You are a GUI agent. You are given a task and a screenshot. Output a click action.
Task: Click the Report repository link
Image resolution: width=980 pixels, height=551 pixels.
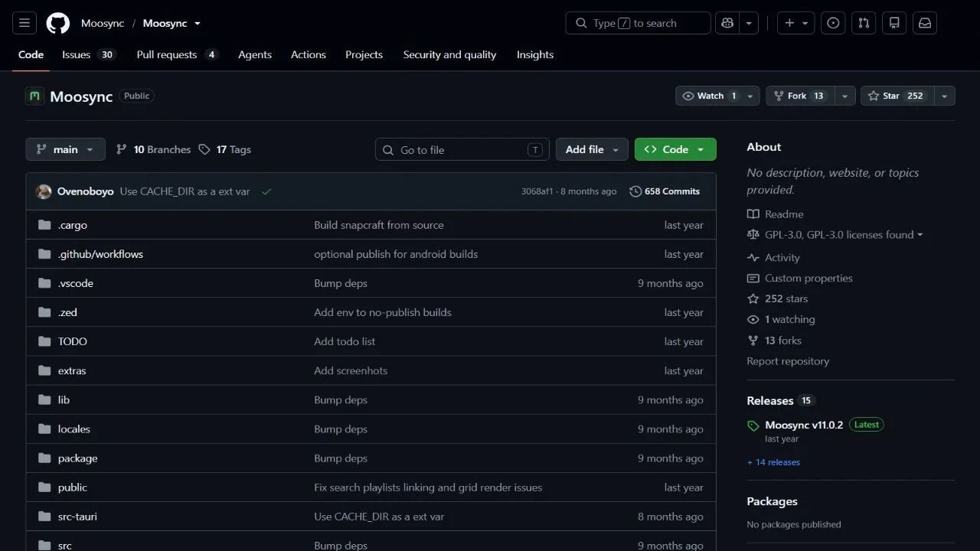788,361
